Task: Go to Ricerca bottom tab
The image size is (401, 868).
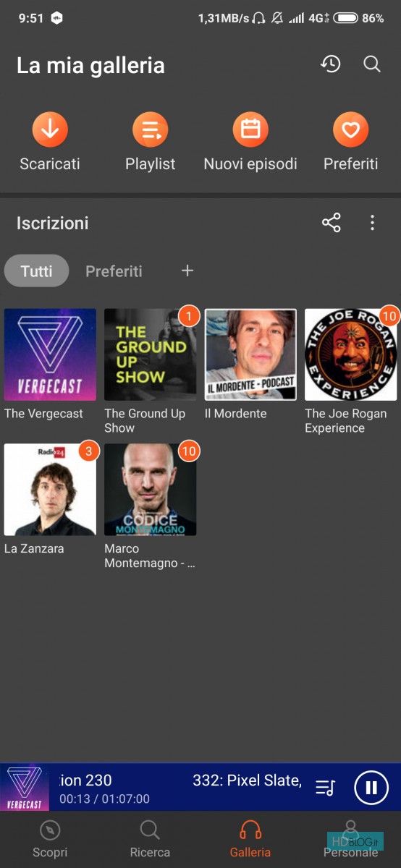Action: coord(150,839)
